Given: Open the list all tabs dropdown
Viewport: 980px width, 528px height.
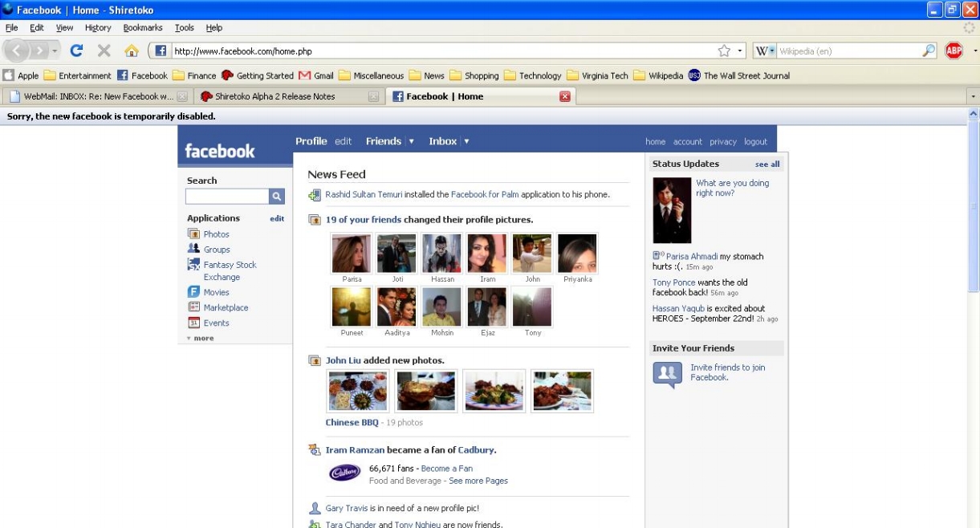Looking at the screenshot, I should [974, 96].
